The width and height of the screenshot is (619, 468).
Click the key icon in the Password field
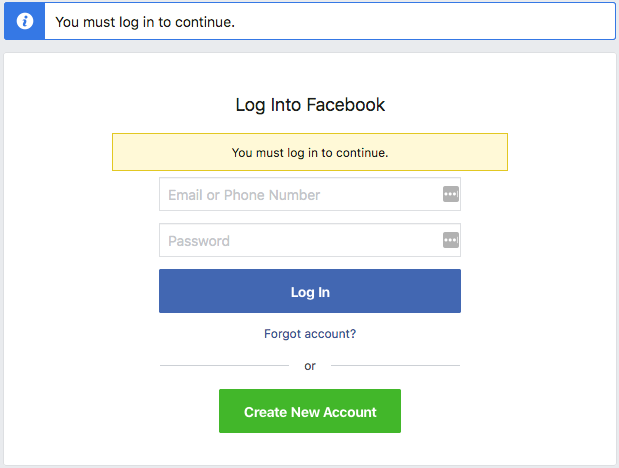coord(450,240)
